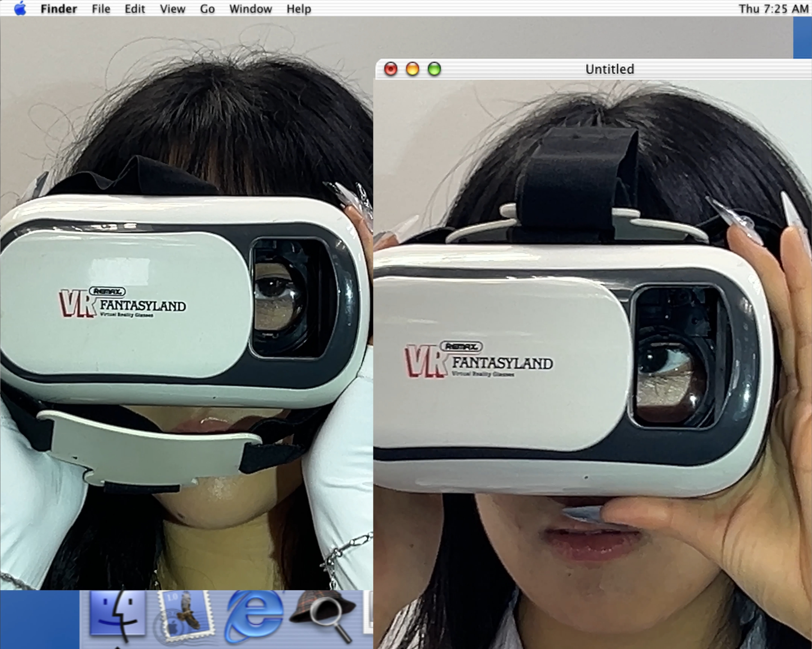This screenshot has height=649, width=812.
Task: Open the Edit menu
Action: [134, 9]
